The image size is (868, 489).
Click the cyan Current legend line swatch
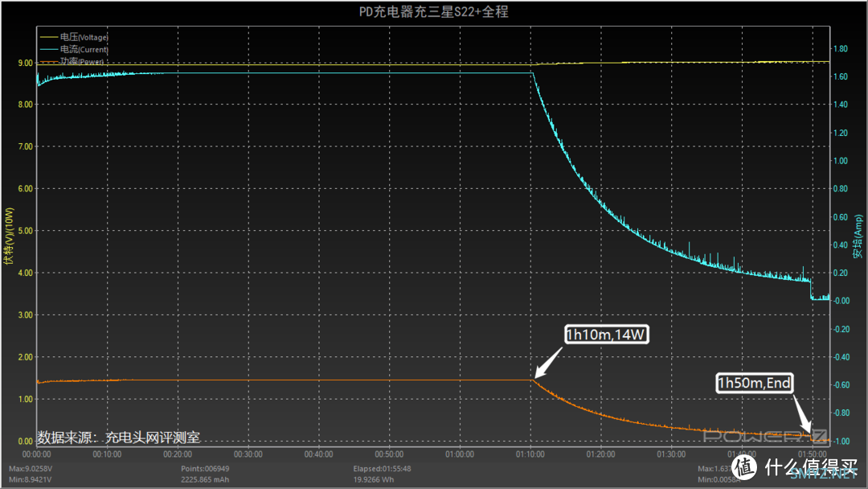(49, 49)
